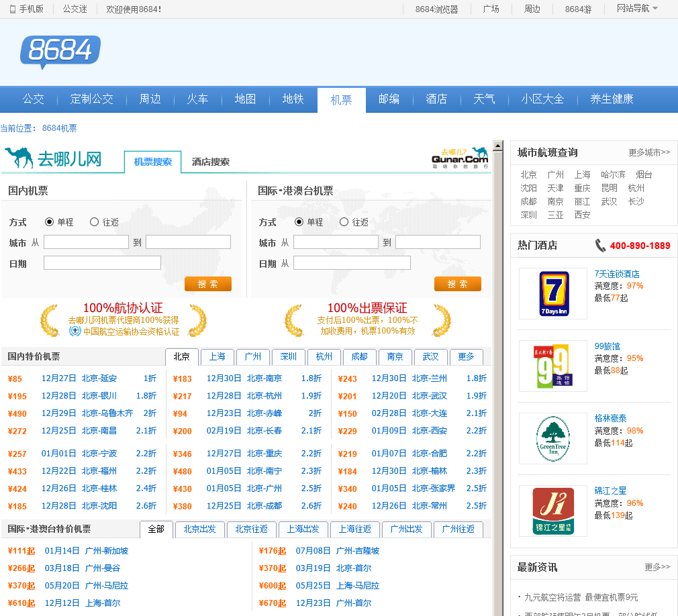678x616 pixels.
Task: Click the Qunar.Com logo
Action: pos(460,158)
